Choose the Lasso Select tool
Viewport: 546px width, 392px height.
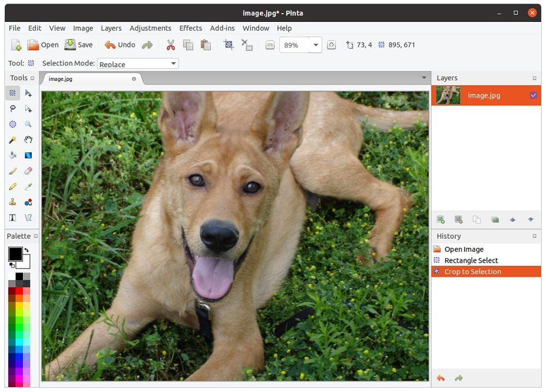[13, 109]
